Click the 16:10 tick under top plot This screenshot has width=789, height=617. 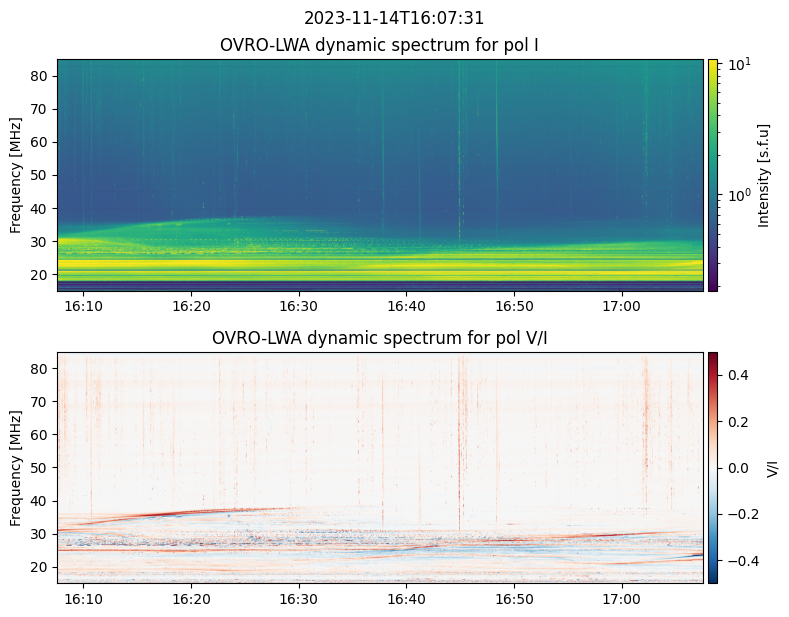coord(83,306)
